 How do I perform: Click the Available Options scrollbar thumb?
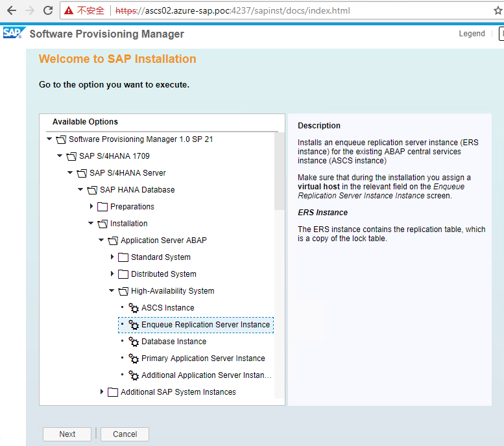(x=280, y=171)
